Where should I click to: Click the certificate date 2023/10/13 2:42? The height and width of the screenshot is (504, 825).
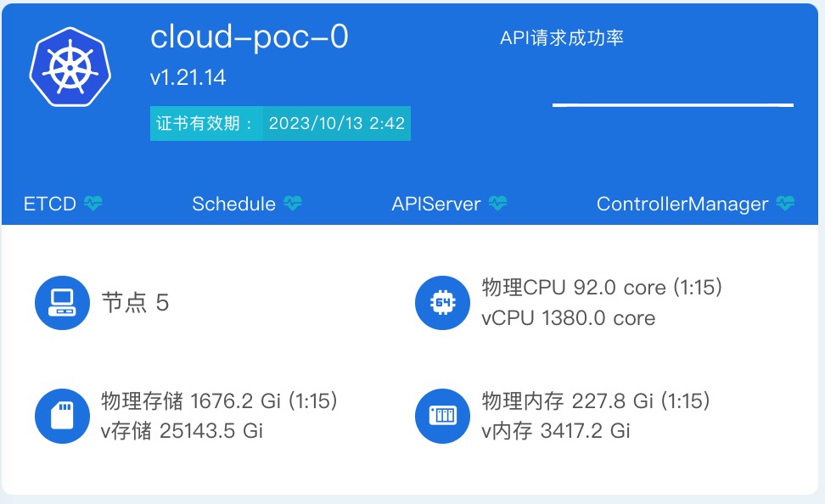[x=337, y=124]
